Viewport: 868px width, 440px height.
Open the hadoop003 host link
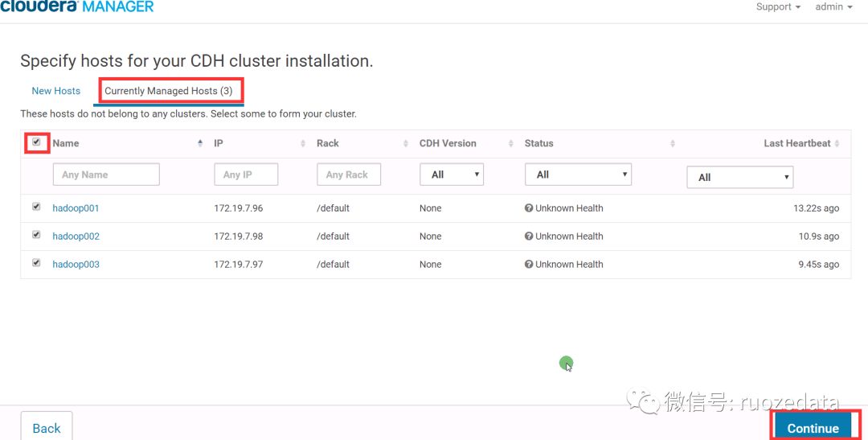tap(76, 265)
